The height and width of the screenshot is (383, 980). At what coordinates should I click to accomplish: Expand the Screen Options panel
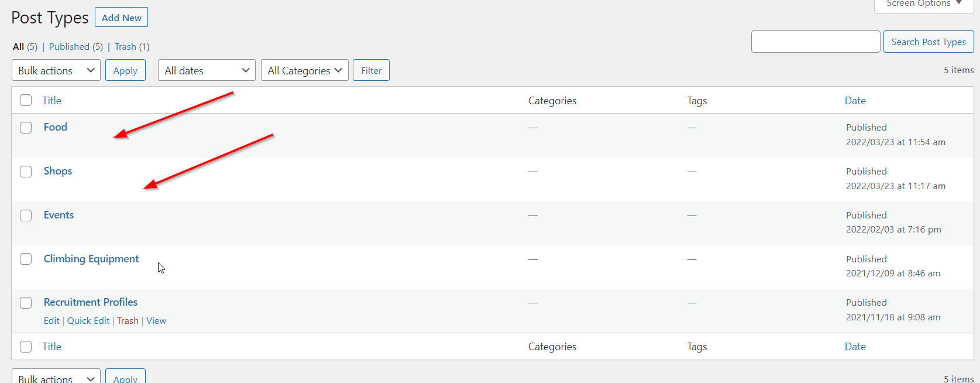924,4
